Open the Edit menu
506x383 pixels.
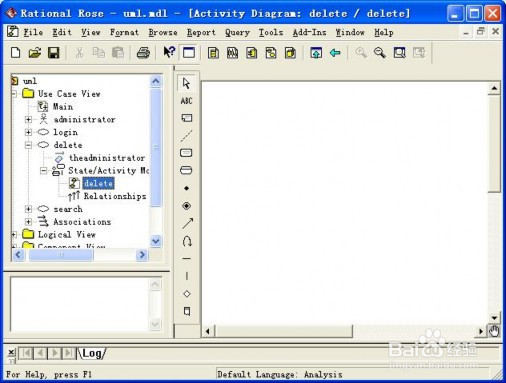click(62, 32)
